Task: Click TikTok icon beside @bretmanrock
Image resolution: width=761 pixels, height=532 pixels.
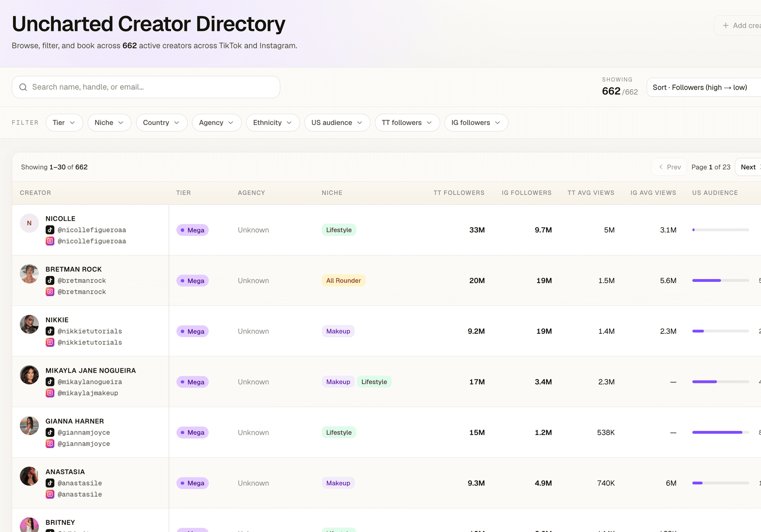Action: (50, 281)
